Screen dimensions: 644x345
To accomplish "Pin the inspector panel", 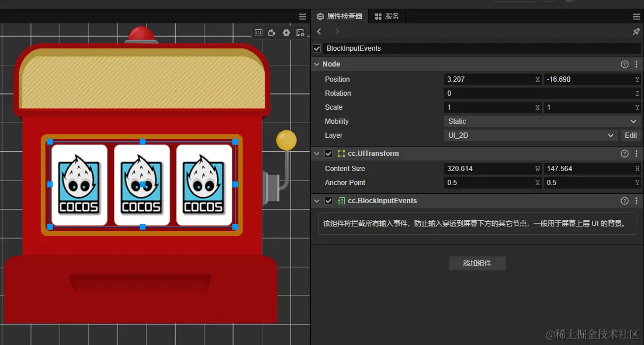I will click(636, 32).
